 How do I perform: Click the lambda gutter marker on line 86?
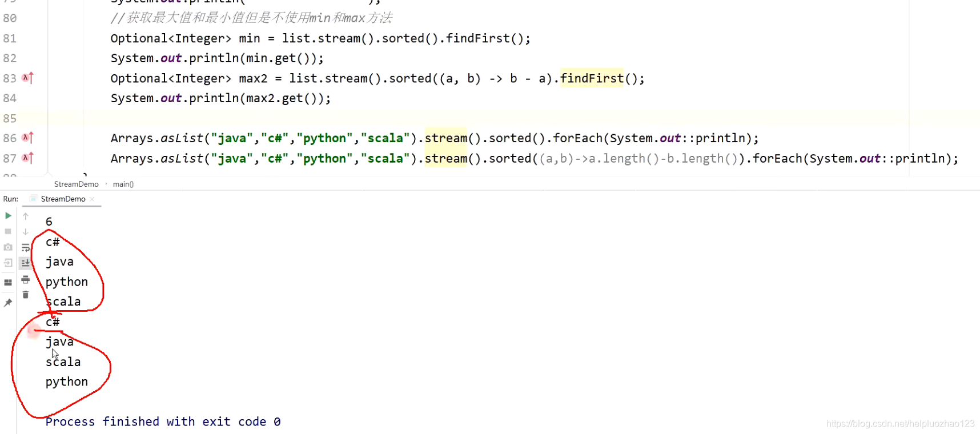click(x=27, y=138)
